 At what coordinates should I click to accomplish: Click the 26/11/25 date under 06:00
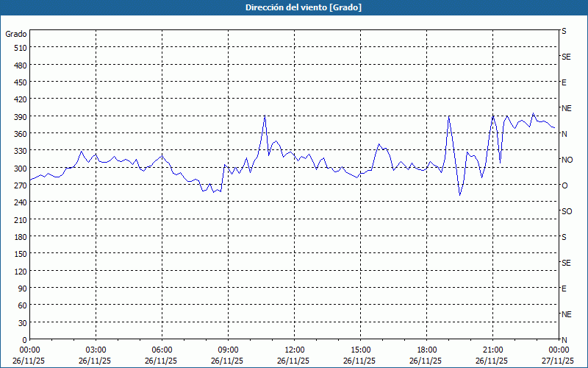click(161, 361)
